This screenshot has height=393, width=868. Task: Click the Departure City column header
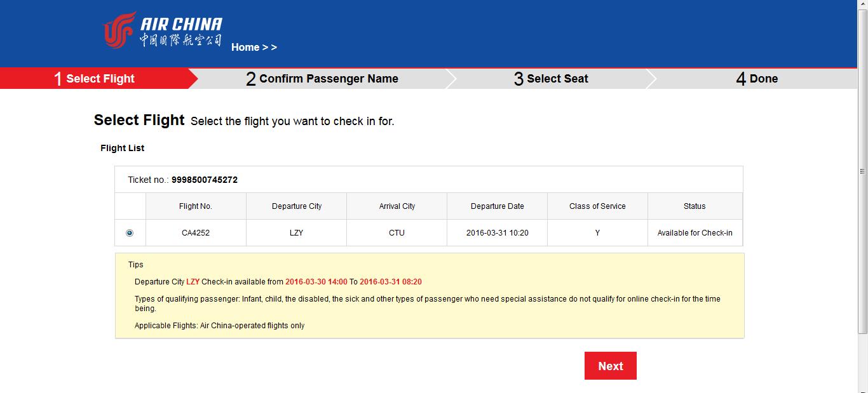[x=296, y=206]
